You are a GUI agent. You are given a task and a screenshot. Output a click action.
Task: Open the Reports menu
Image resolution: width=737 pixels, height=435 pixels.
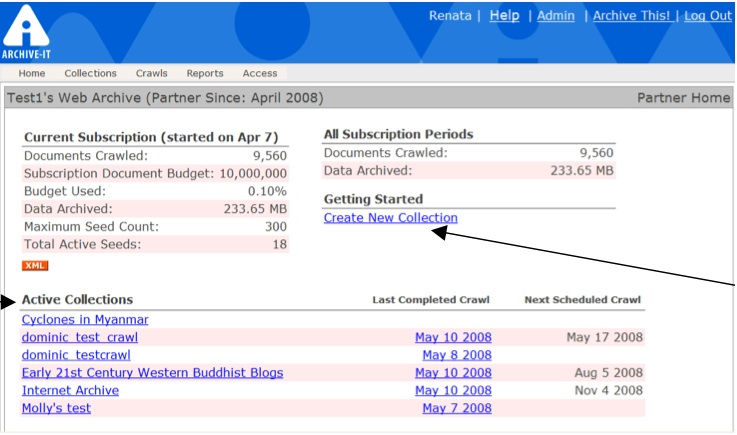(205, 73)
